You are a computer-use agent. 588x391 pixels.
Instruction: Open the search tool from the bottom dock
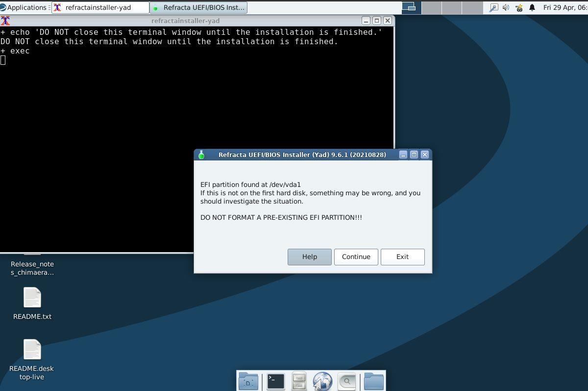[346, 381]
